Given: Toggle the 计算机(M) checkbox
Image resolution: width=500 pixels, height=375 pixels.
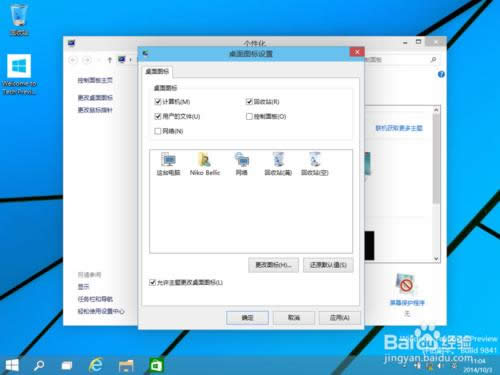Looking at the screenshot, I should pyautogui.click(x=158, y=101).
